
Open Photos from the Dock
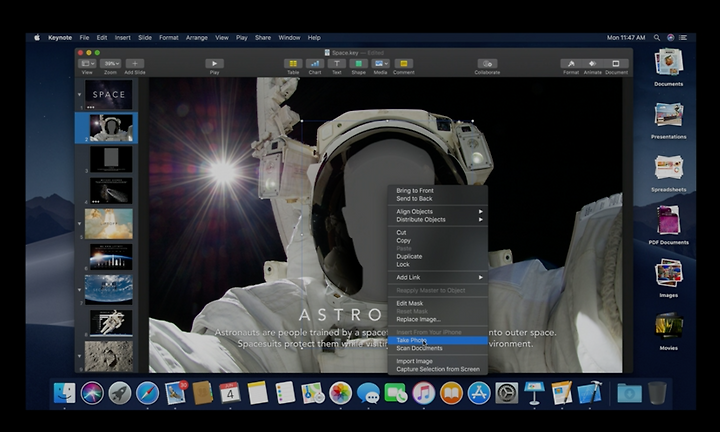341,393
